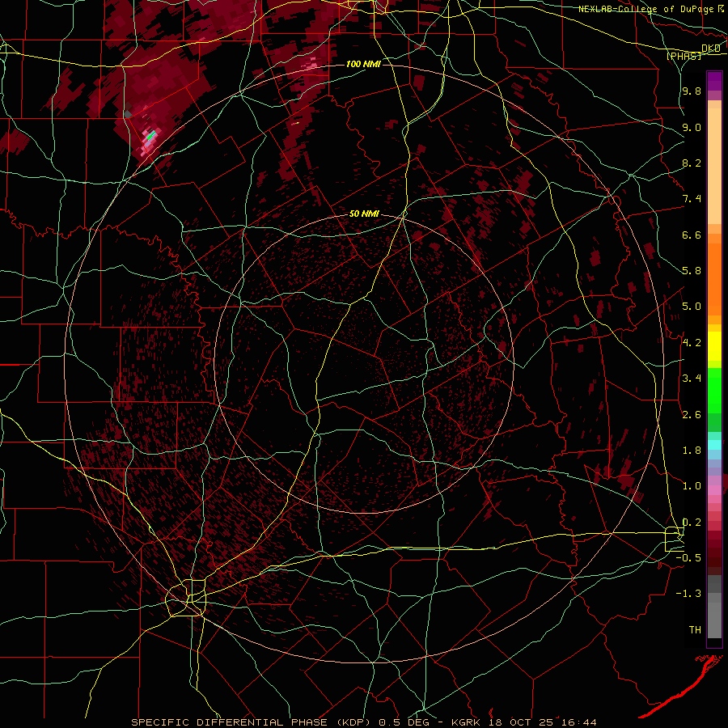Image resolution: width=728 pixels, height=728 pixels.
Task: Click the "[PHAS]" units label
Action: [684, 56]
